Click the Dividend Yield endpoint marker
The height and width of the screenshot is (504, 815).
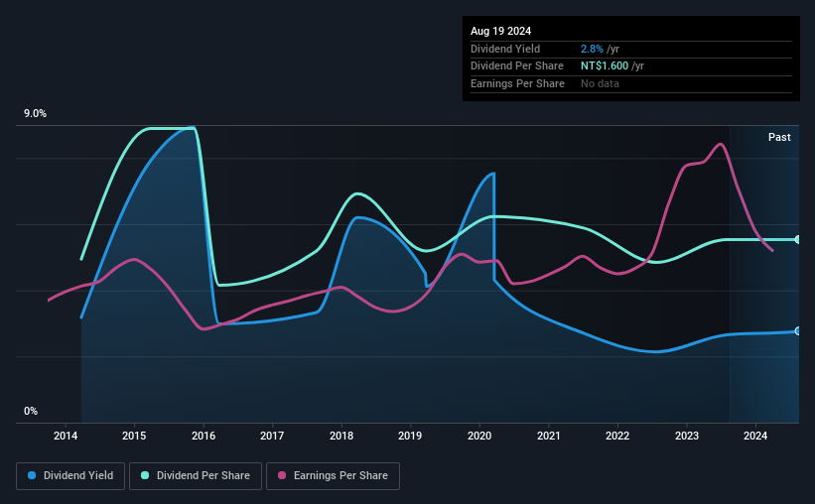[798, 331]
